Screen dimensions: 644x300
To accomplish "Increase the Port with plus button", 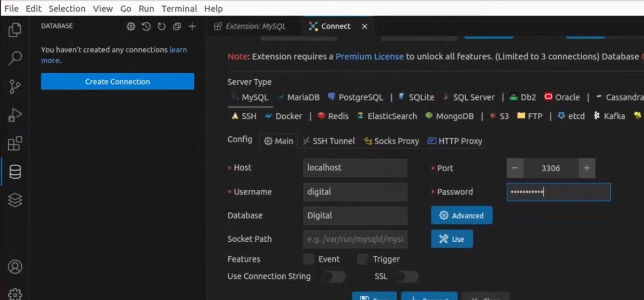I will pos(587,168).
